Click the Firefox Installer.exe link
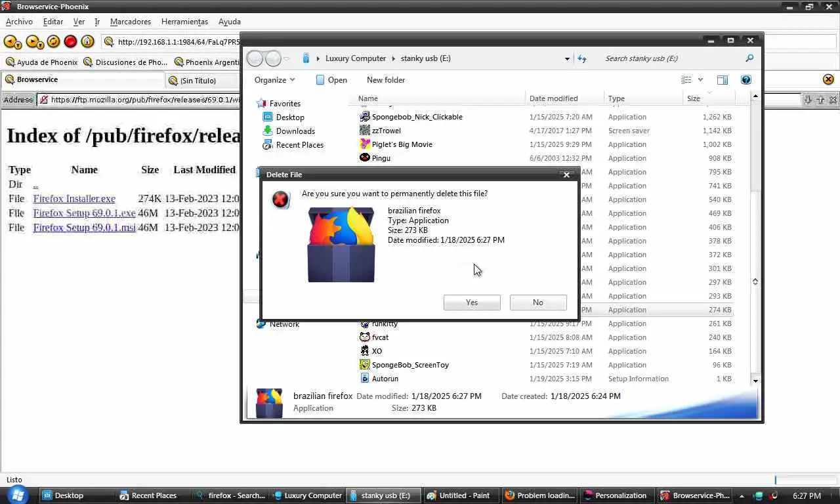 tap(74, 199)
